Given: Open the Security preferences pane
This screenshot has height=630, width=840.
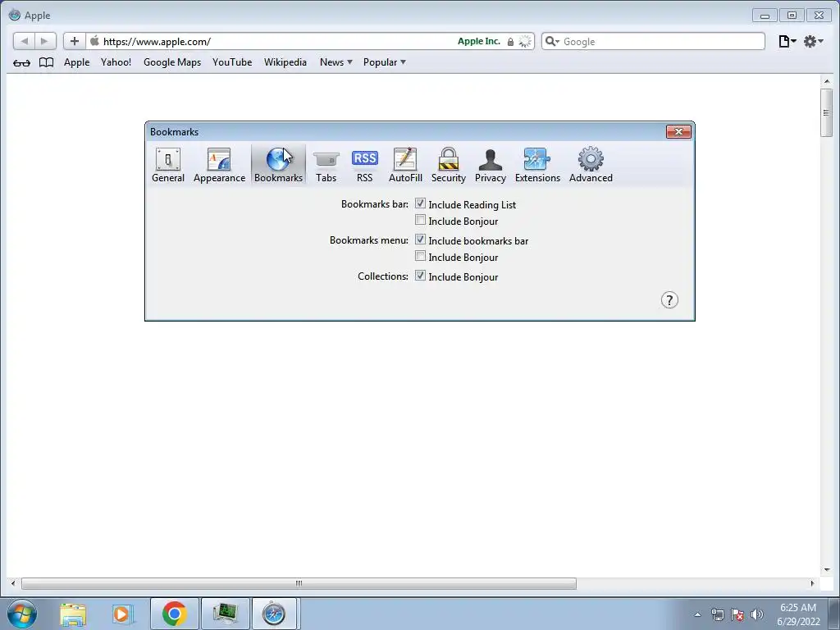Looking at the screenshot, I should click(x=449, y=165).
